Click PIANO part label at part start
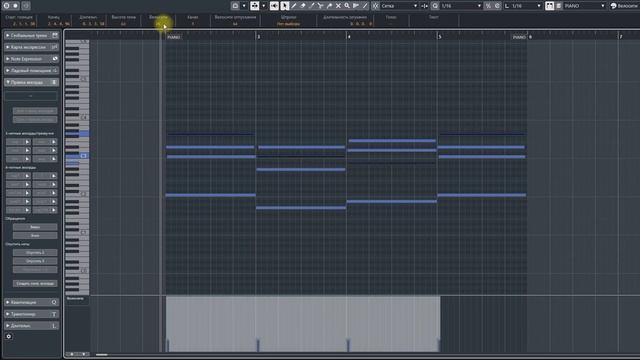 pos(173,37)
